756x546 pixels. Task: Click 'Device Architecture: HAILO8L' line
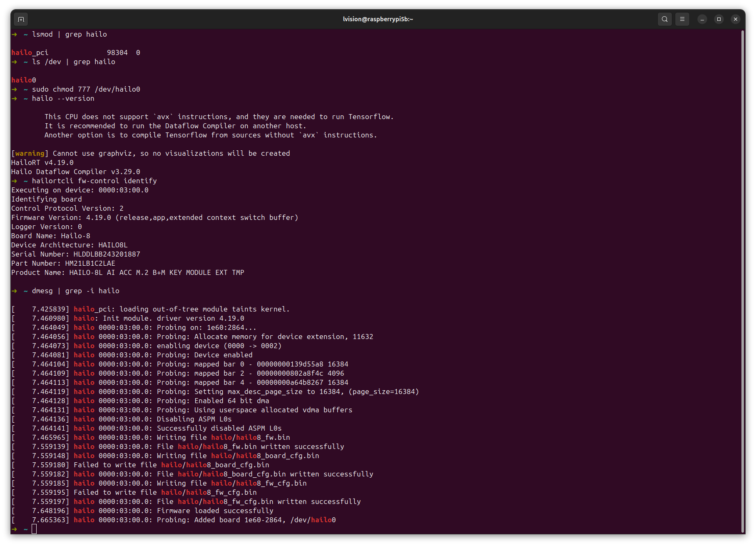(70, 245)
